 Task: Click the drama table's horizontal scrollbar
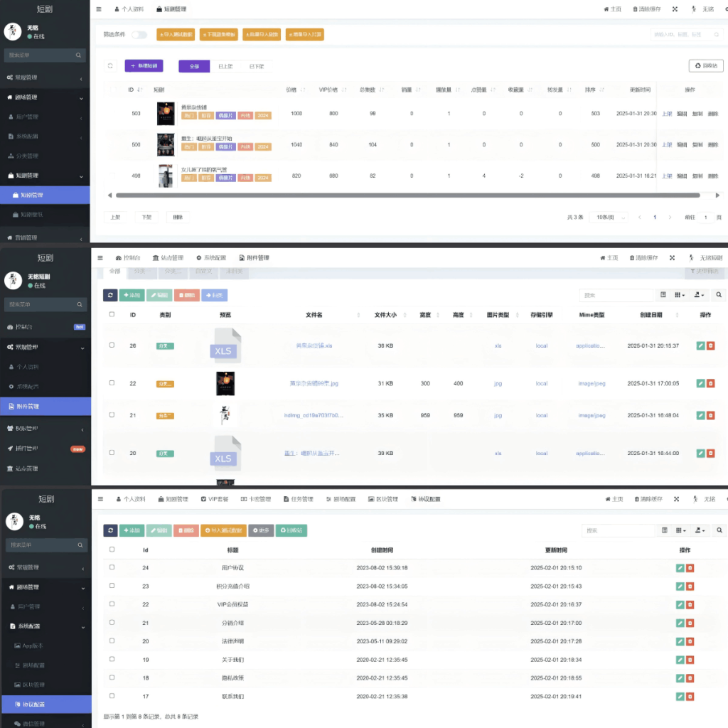click(x=405, y=195)
